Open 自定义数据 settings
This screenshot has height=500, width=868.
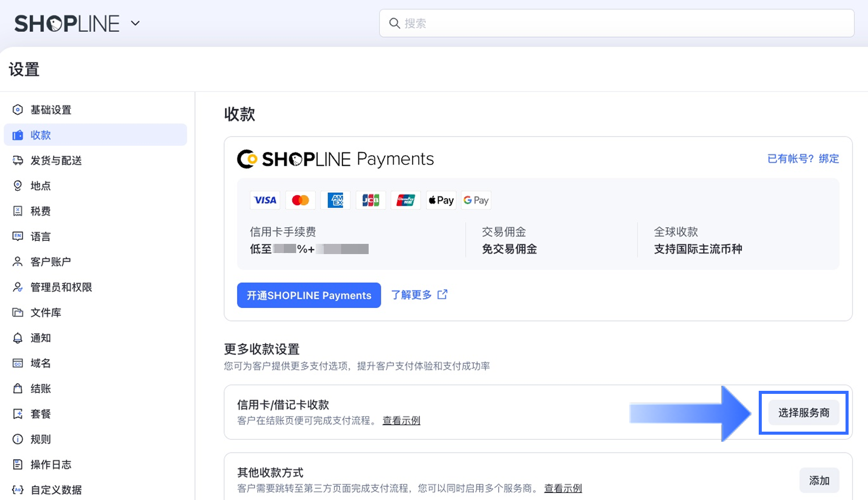[x=95, y=490]
